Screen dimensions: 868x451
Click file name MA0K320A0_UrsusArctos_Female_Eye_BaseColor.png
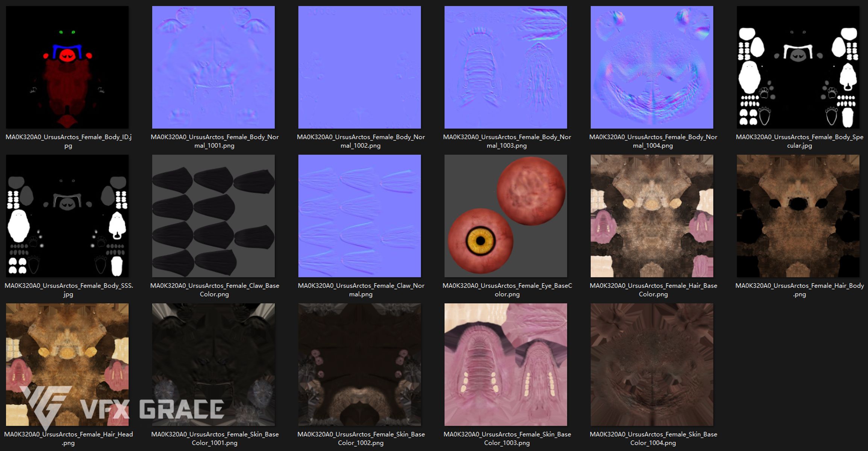507,290
